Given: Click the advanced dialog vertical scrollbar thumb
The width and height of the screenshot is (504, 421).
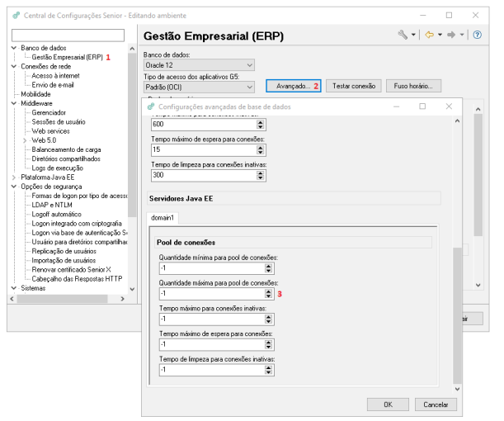Looking at the screenshot, I should coord(457,315).
